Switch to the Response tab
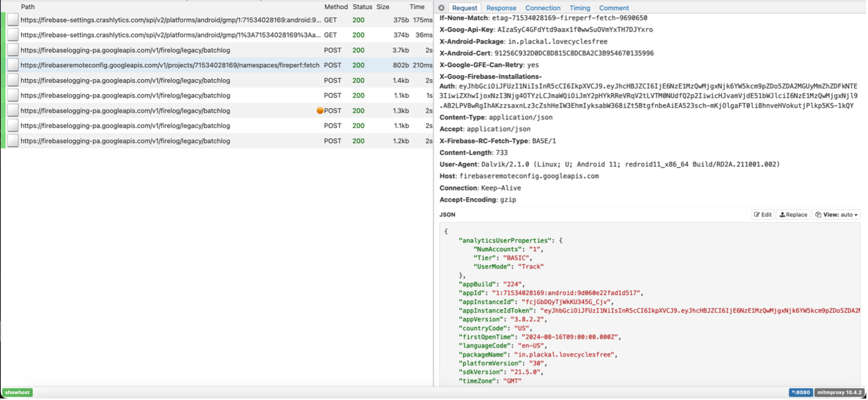 point(501,8)
